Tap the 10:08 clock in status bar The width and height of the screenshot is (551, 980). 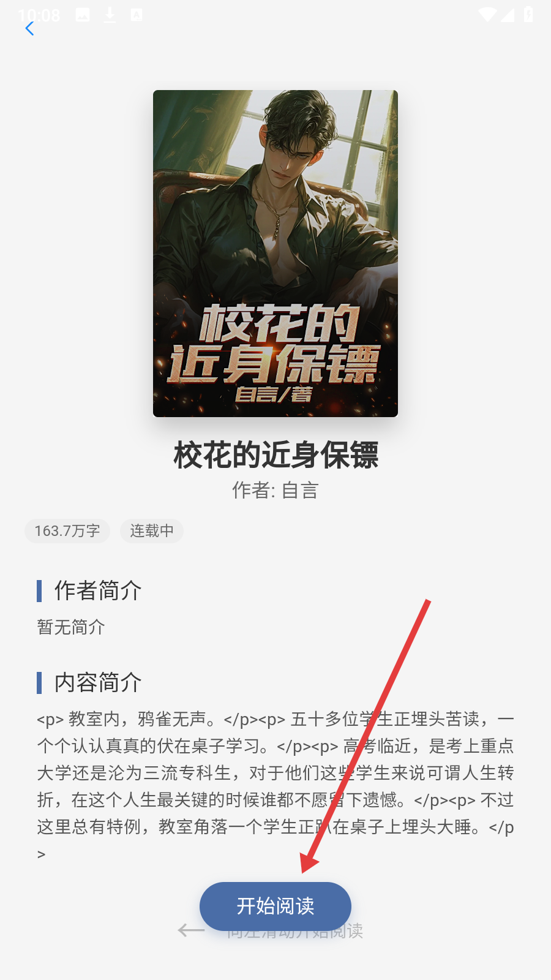tap(39, 15)
